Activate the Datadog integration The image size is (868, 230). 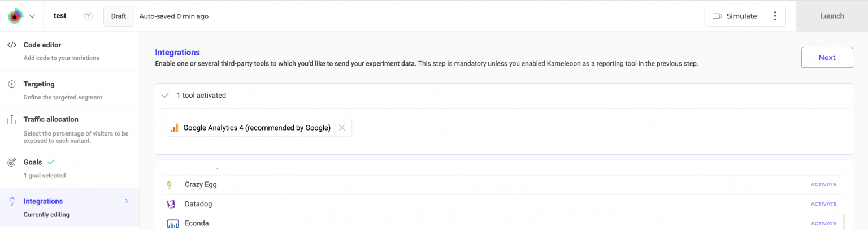point(823,204)
